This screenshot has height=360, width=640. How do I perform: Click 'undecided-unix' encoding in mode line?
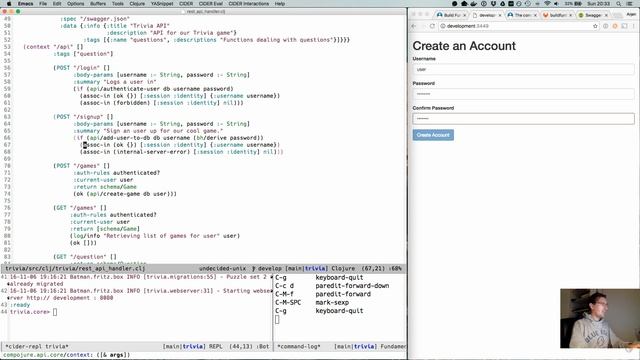[x=222, y=269]
